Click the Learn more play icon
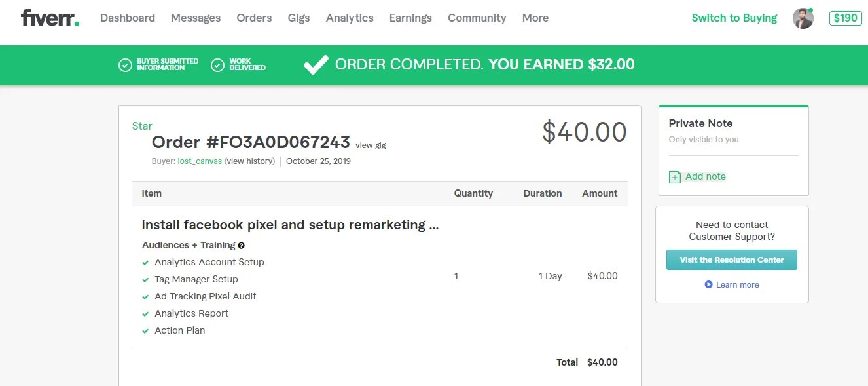Image resolution: width=868 pixels, height=386 pixels. tap(708, 284)
